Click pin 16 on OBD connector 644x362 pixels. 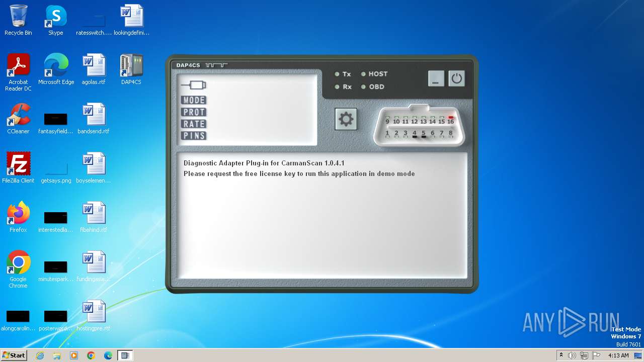click(450, 121)
